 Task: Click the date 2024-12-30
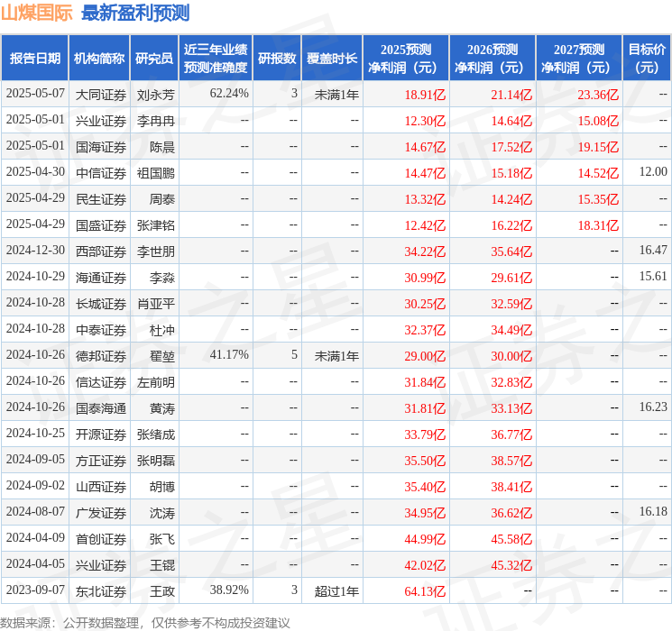click(x=35, y=251)
